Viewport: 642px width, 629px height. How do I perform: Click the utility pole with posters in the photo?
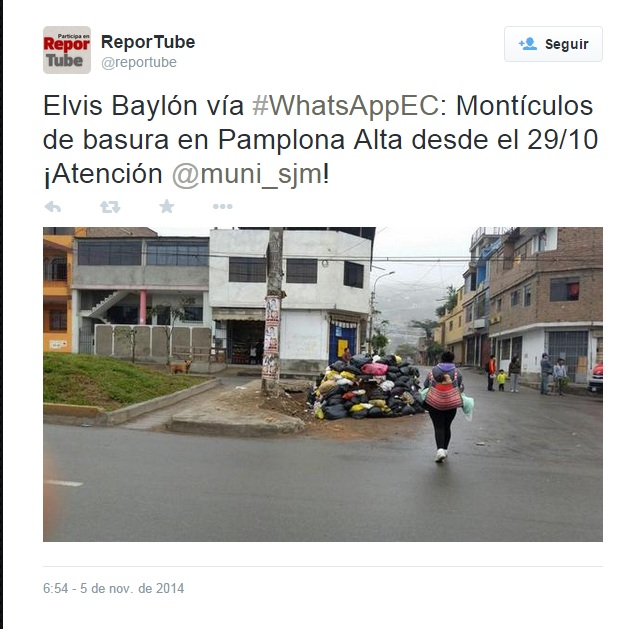(x=273, y=311)
